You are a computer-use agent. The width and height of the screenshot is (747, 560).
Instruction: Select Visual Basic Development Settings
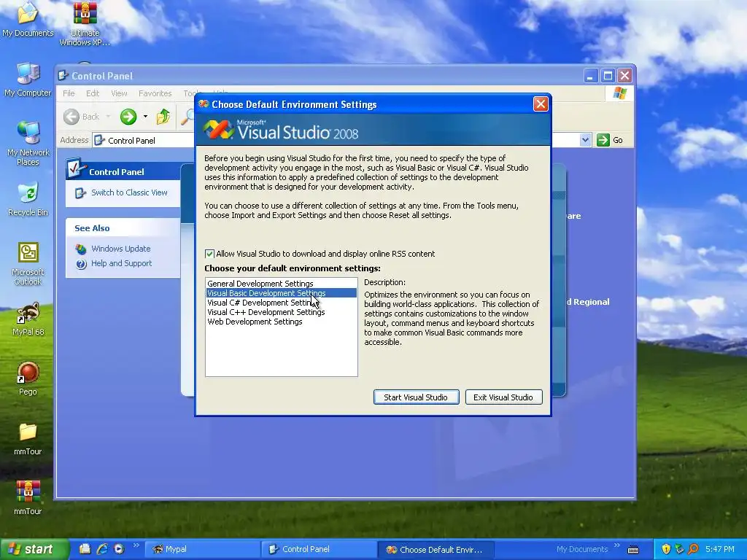281,293
